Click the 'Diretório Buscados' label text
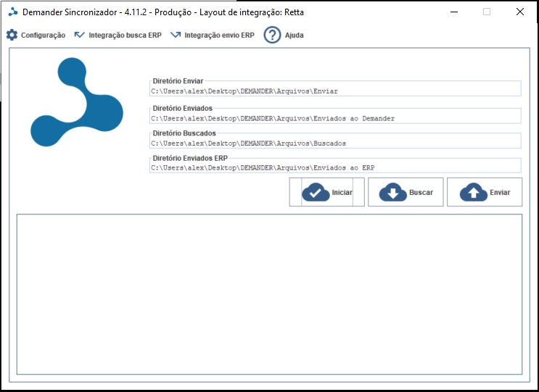The width and height of the screenshot is (539, 392). tap(184, 133)
